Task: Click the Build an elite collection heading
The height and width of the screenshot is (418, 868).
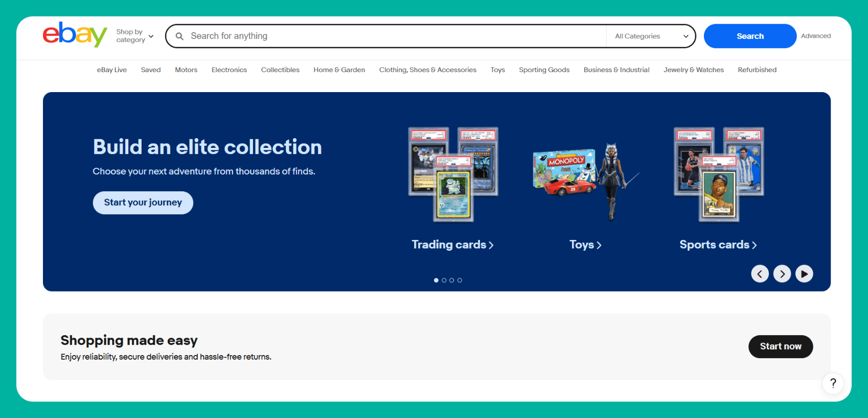Action: coord(207,147)
